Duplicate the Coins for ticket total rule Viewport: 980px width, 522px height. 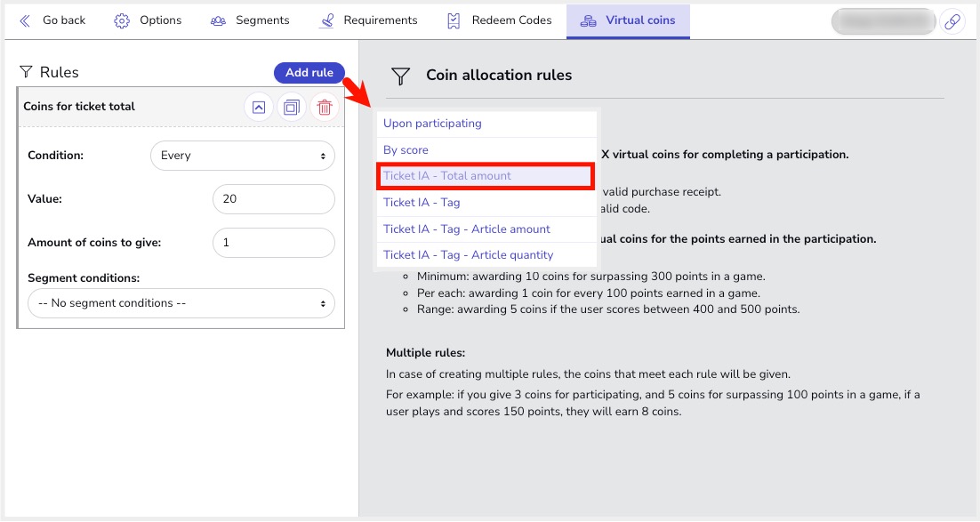coord(291,108)
